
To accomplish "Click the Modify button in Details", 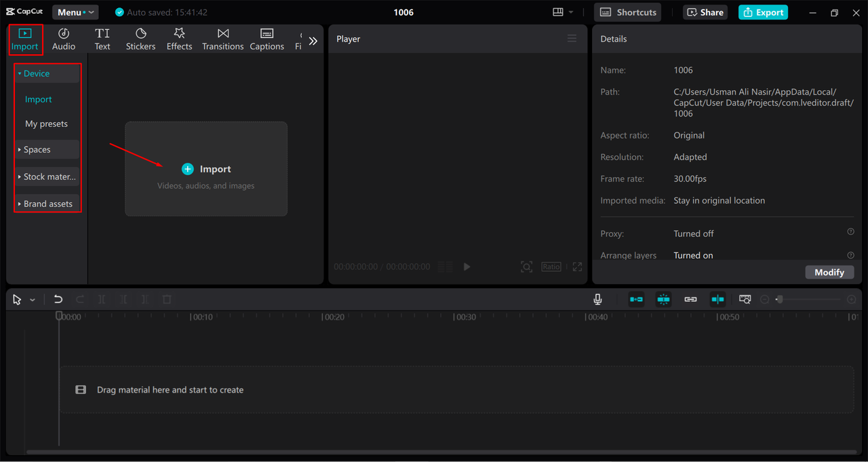I will pyautogui.click(x=829, y=272).
